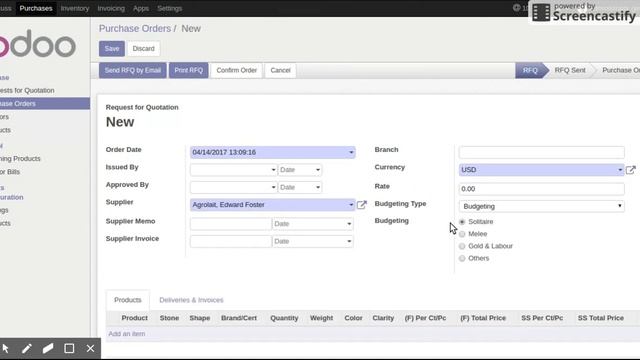
Task: Expand the Budgeting Type select box
Action: pos(542,206)
